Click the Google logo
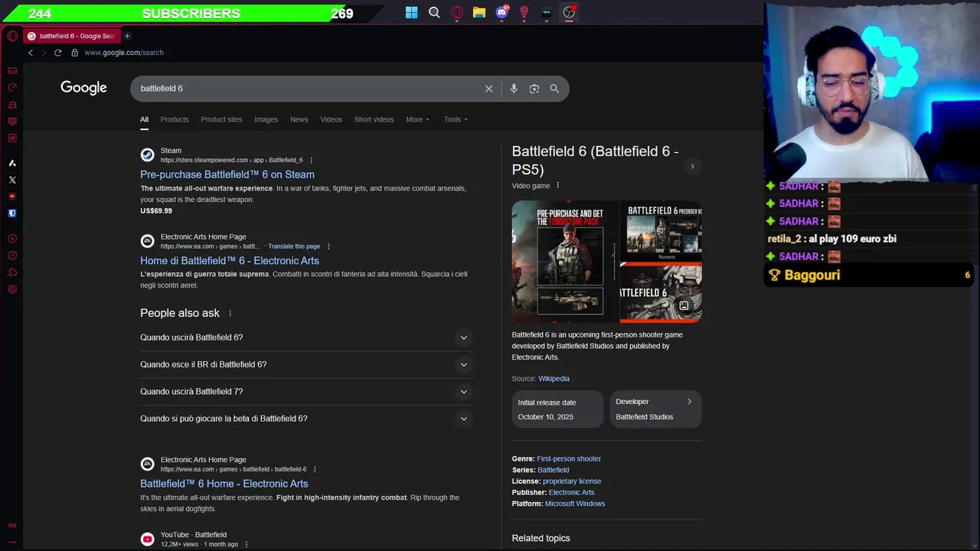Viewport: 980px width, 551px height. click(x=84, y=88)
